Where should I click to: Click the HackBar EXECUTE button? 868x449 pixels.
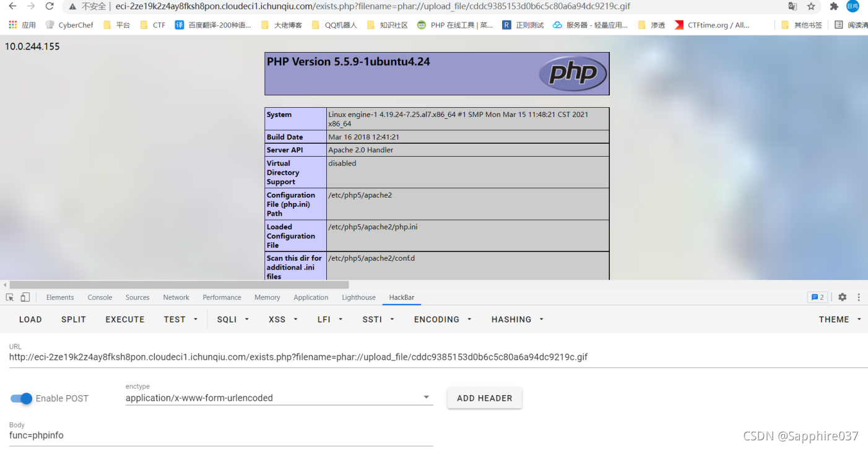tap(125, 320)
